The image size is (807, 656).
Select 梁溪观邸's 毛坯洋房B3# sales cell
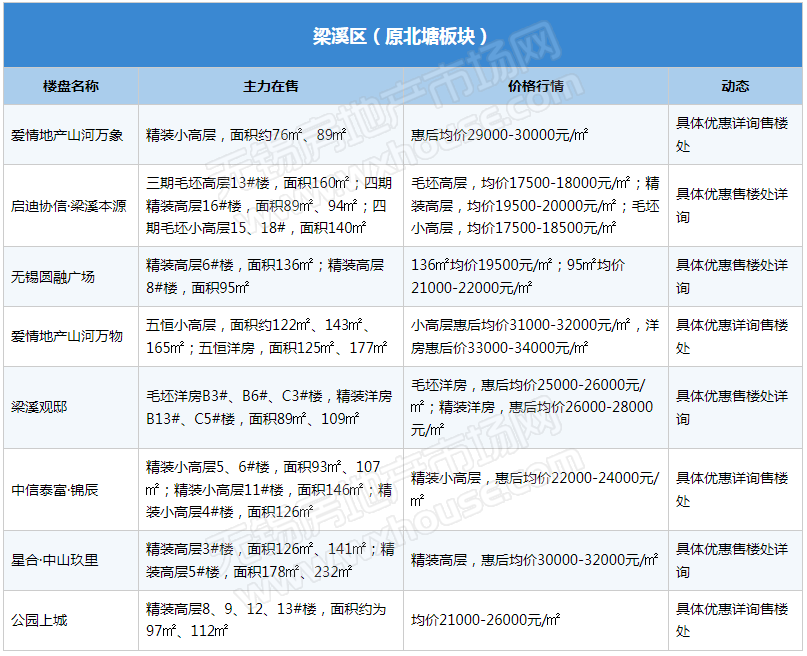(269, 408)
